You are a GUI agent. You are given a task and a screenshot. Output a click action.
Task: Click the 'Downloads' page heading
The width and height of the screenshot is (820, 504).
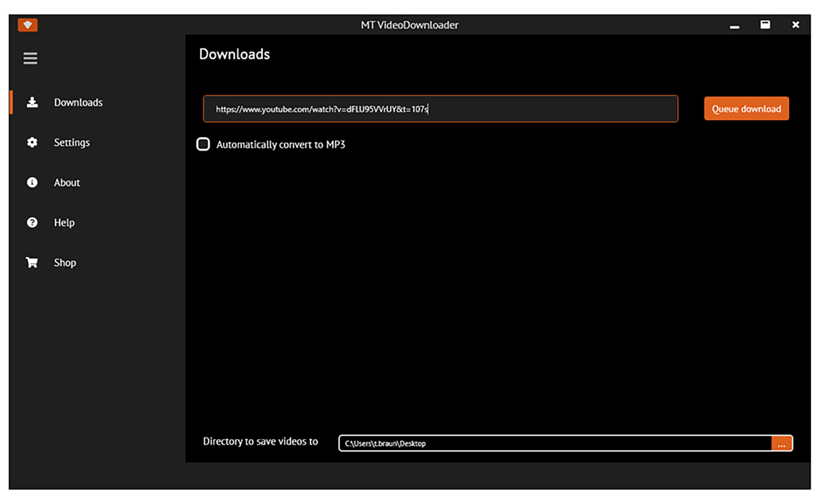coord(234,54)
